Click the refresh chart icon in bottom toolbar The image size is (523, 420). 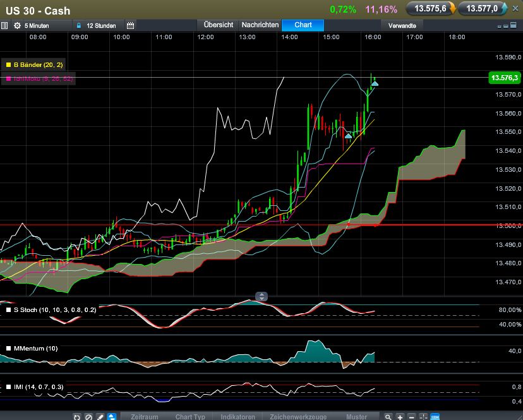[x=77, y=417]
